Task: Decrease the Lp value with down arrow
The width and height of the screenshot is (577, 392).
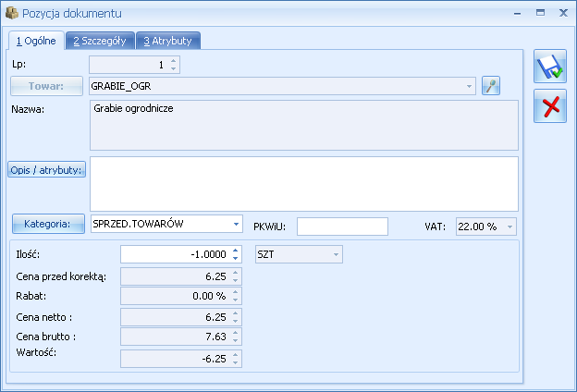Action: [173, 68]
